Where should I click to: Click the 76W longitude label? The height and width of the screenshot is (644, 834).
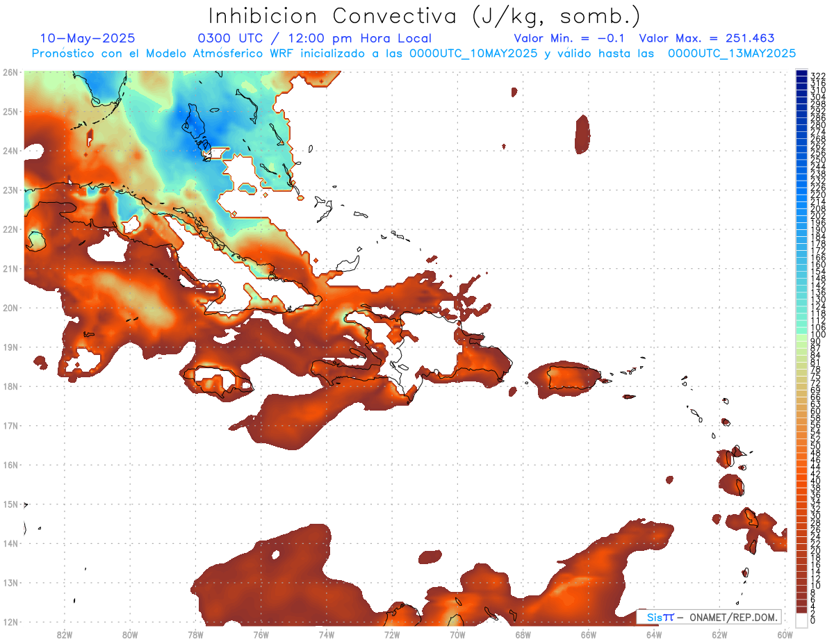click(x=261, y=634)
